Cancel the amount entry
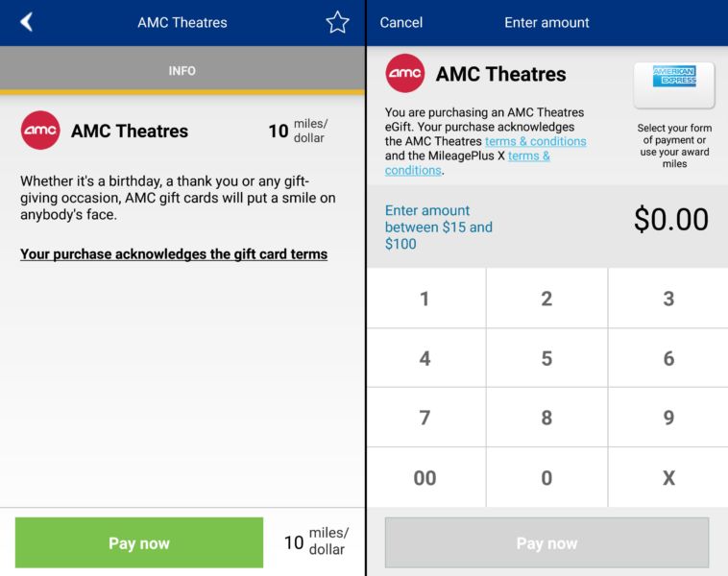The image size is (728, 576). [401, 22]
